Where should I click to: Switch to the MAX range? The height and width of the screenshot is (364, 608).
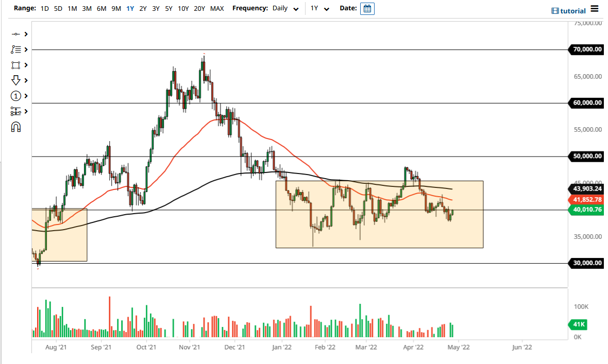(217, 8)
